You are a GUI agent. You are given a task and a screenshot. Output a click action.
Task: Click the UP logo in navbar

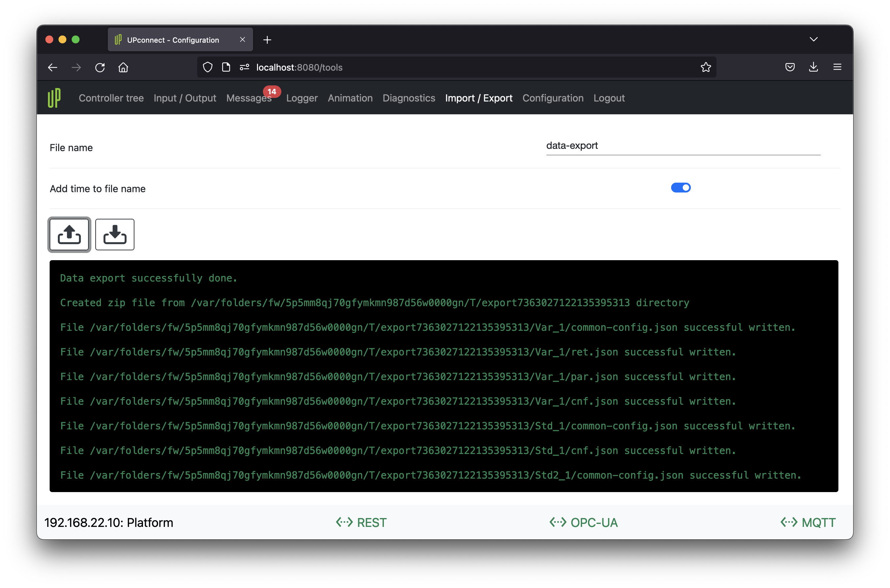click(x=54, y=98)
